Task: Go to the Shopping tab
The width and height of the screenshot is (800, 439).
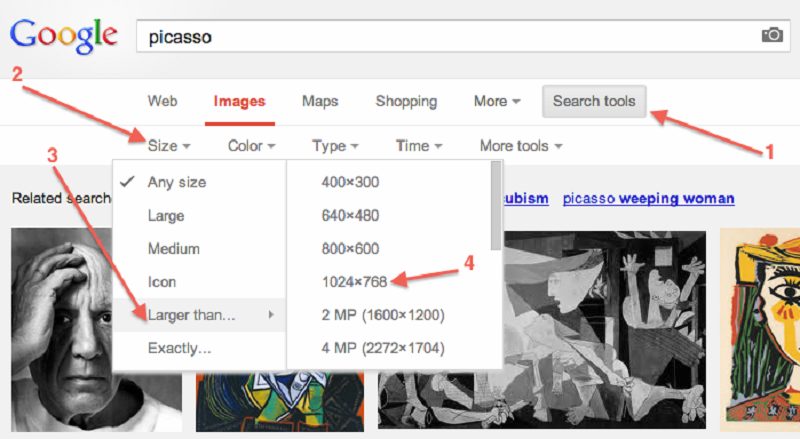Action: (x=406, y=101)
